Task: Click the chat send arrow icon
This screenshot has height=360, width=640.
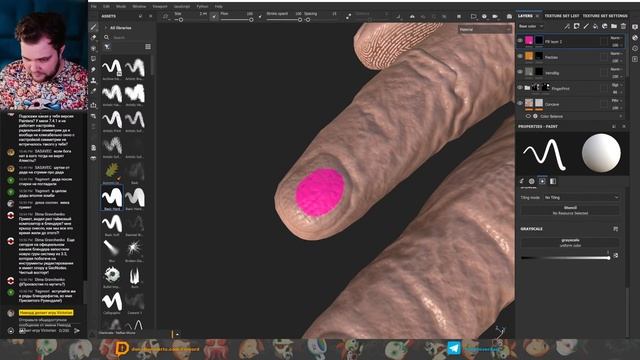Action: 77,331
